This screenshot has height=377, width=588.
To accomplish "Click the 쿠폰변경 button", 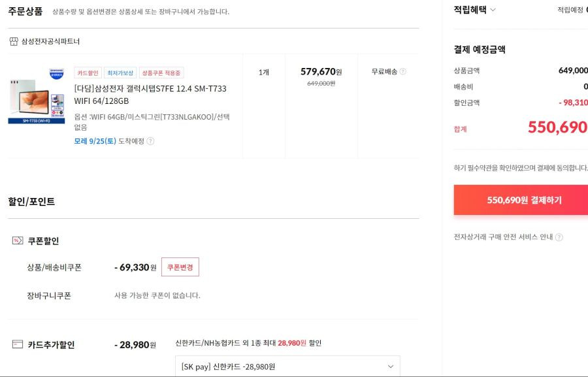I will coord(180,267).
